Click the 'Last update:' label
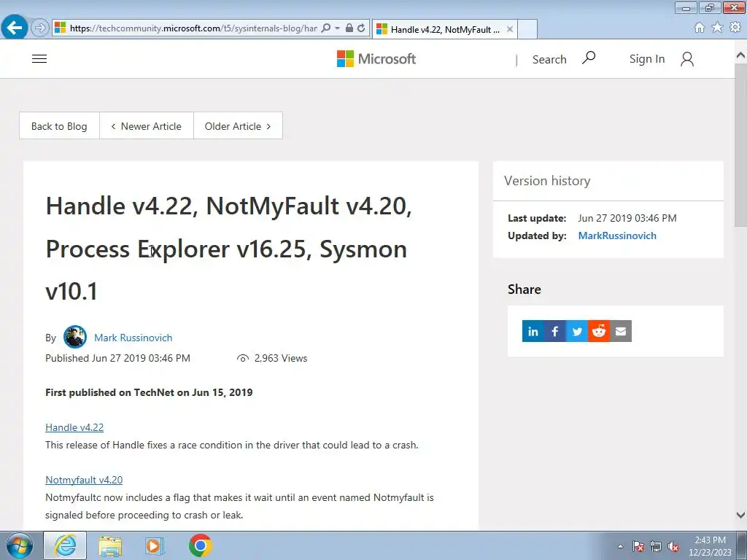 tap(537, 218)
